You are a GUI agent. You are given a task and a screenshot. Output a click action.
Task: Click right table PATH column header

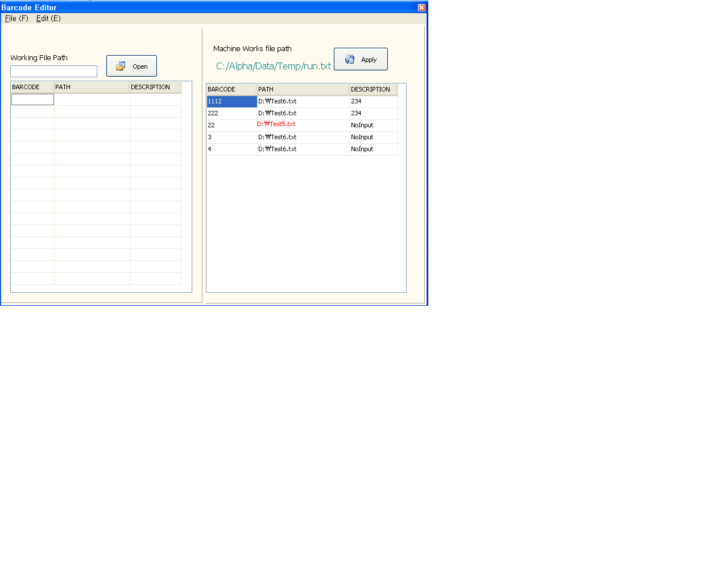(303, 89)
